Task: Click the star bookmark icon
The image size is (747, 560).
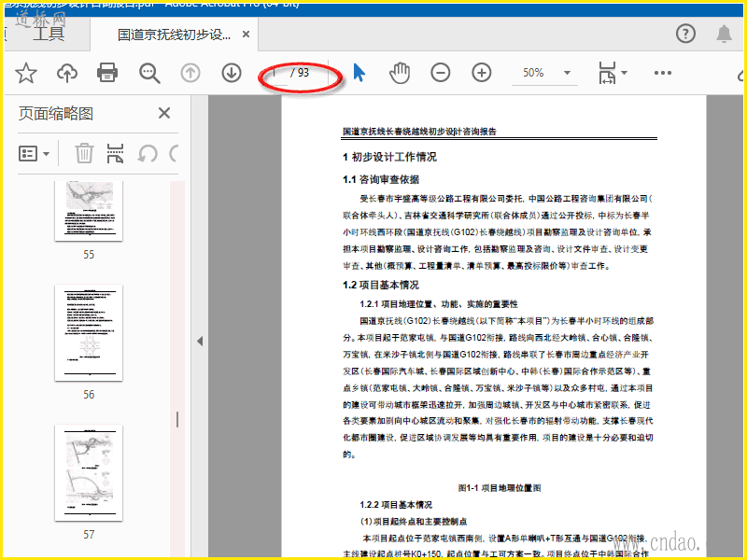Action: pos(25,73)
